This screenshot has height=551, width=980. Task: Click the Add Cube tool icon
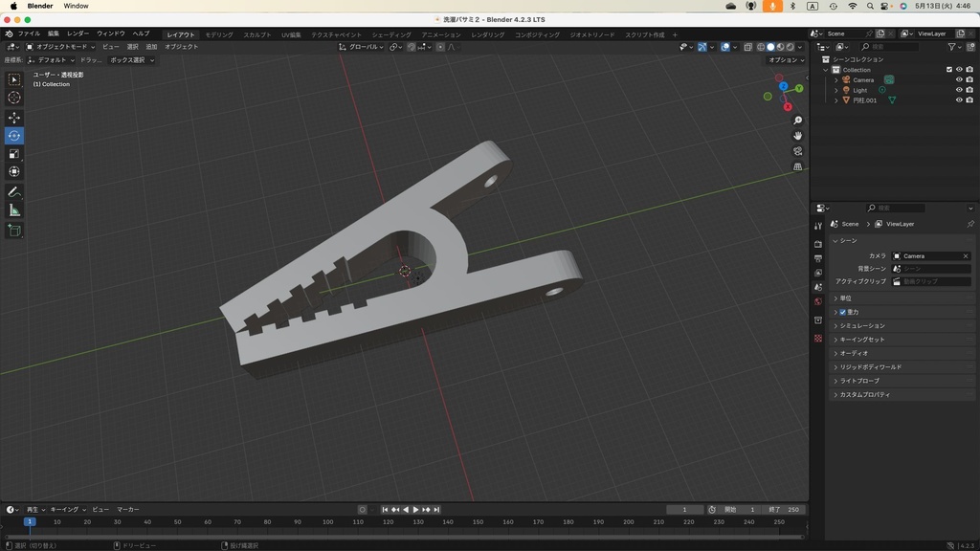[14, 231]
